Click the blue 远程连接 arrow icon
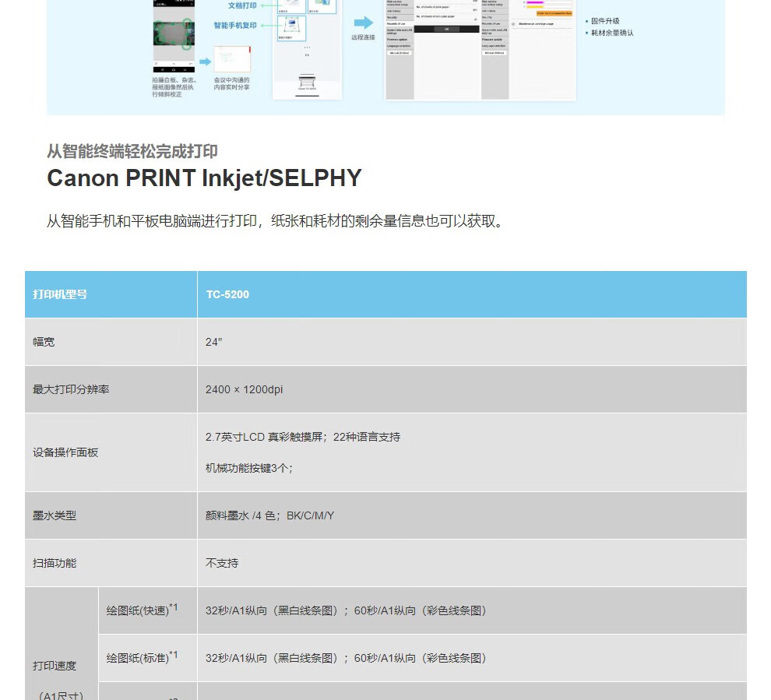Screen dimensions: 771x700 click(x=364, y=23)
